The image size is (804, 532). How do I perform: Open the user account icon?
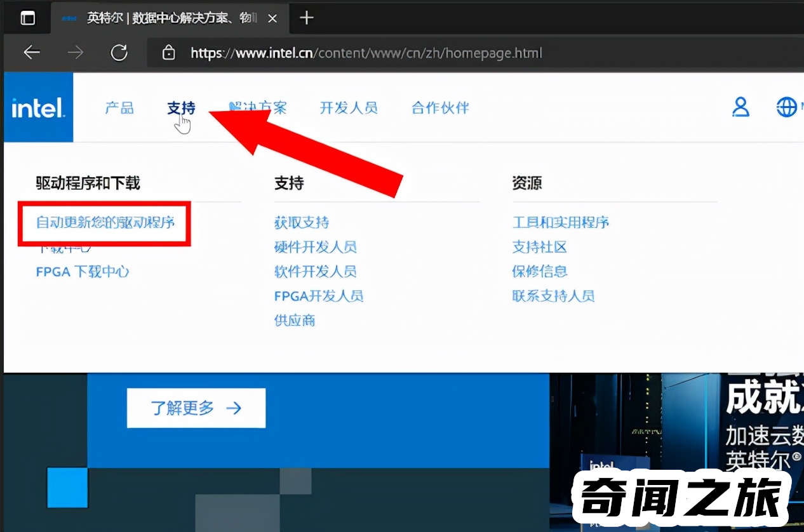tap(740, 107)
